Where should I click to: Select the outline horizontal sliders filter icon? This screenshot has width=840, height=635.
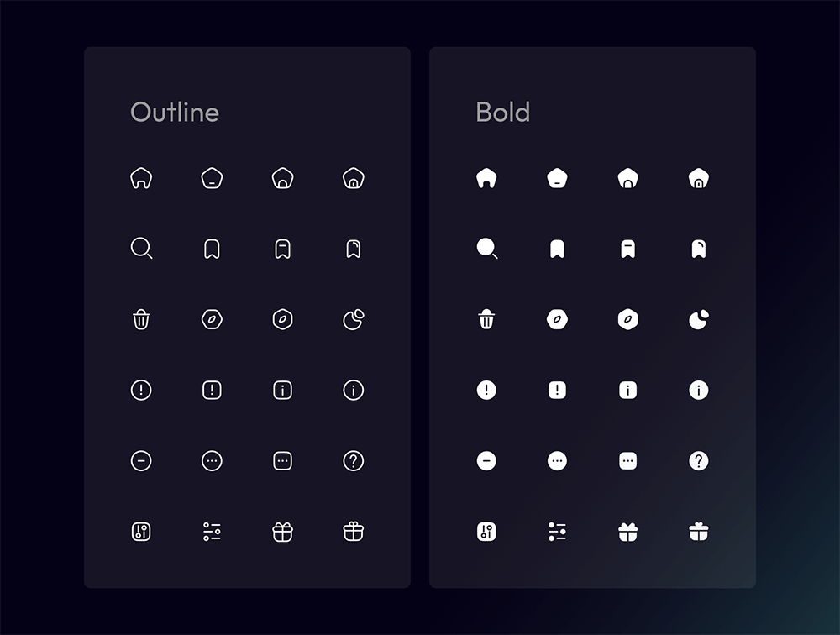coord(212,531)
